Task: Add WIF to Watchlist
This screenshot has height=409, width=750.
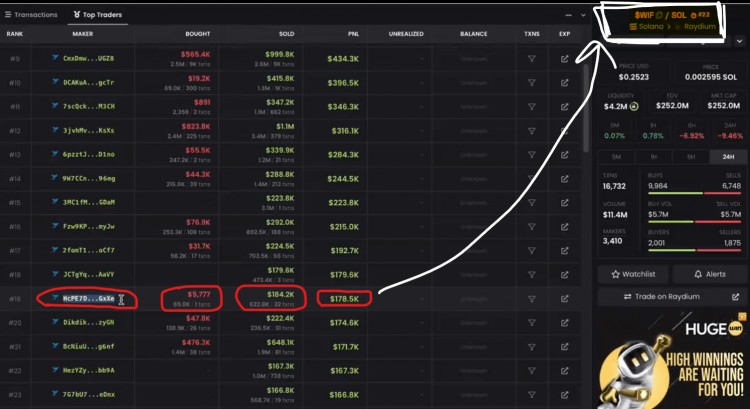Action: (632, 273)
